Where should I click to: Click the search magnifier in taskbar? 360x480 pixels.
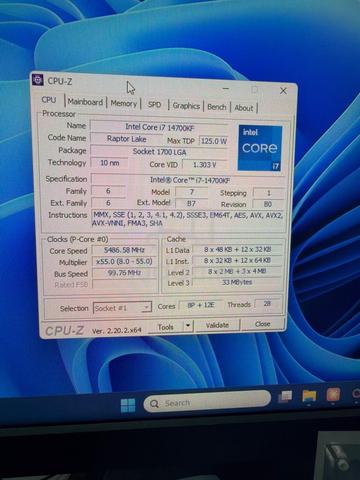pos(154,404)
